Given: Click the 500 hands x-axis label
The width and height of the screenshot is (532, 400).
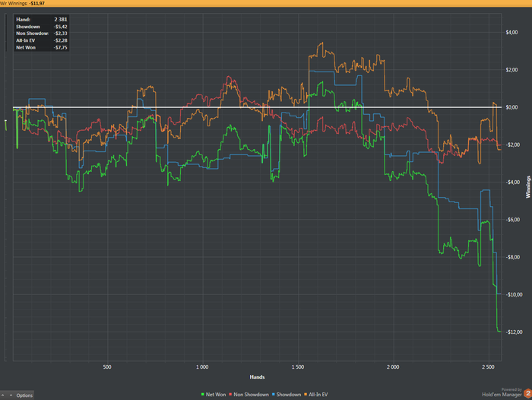Looking at the screenshot, I should point(107,367).
